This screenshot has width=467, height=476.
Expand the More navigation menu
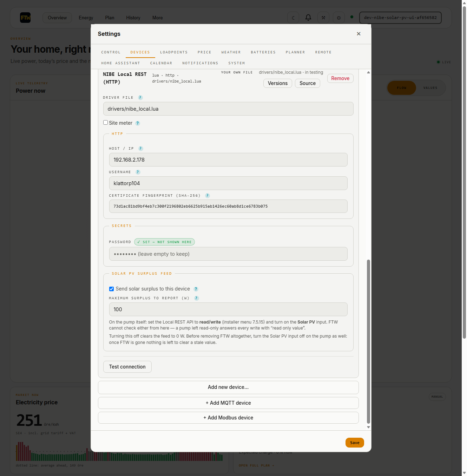coord(157,18)
